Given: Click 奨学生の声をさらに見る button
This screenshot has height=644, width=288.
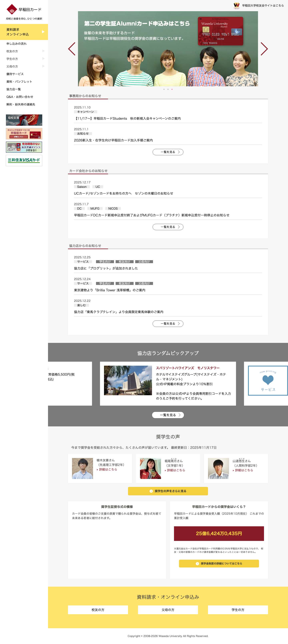Looking at the screenshot, I should tap(168, 491).
